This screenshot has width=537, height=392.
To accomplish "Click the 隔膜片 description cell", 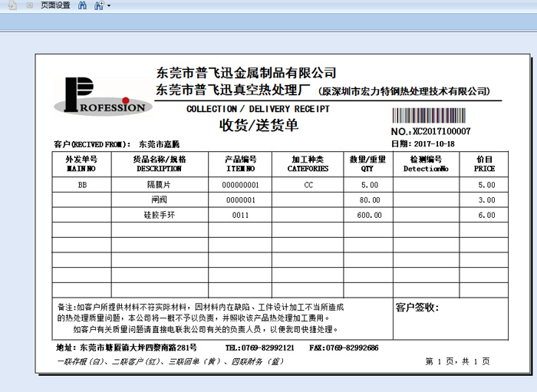I will [x=159, y=185].
